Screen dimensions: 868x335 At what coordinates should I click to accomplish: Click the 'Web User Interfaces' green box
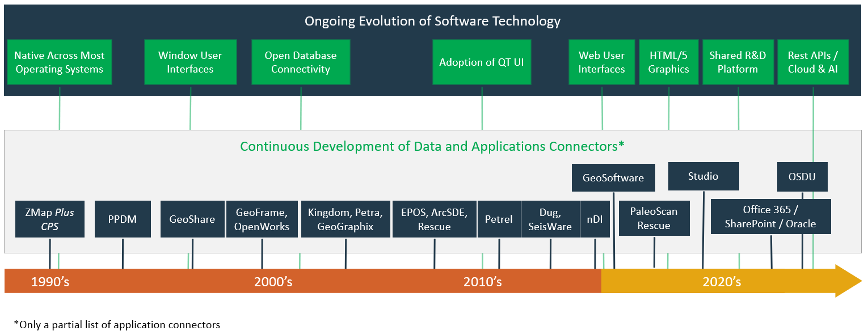click(601, 62)
